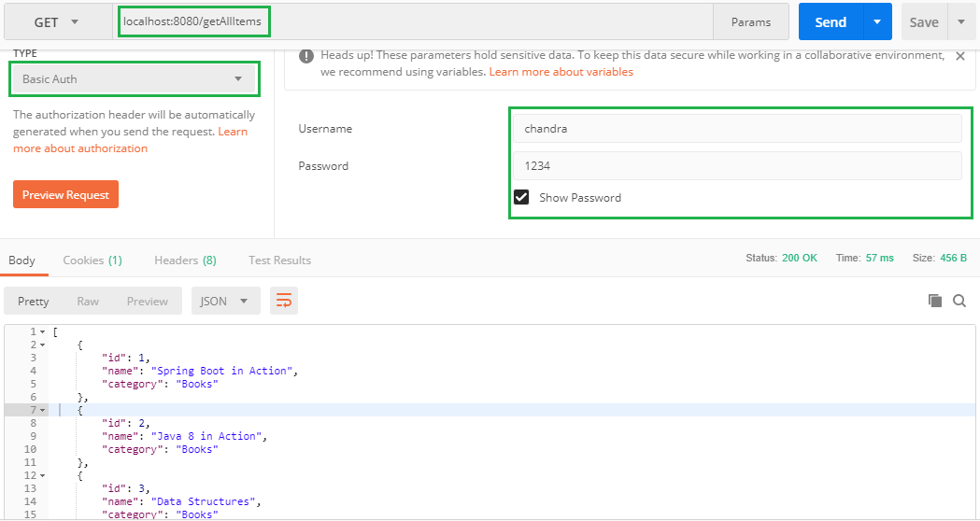Image resolution: width=980 pixels, height=521 pixels.
Task: Click the Username input field
Action: click(736, 129)
